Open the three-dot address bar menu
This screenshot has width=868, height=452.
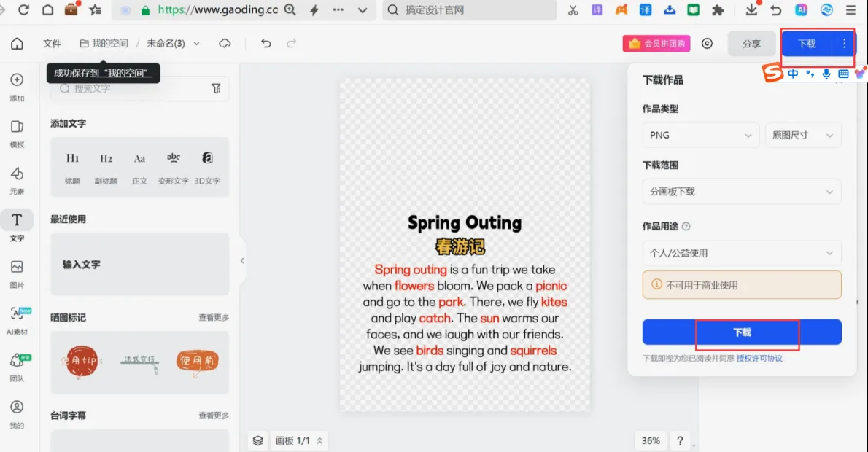click(338, 10)
